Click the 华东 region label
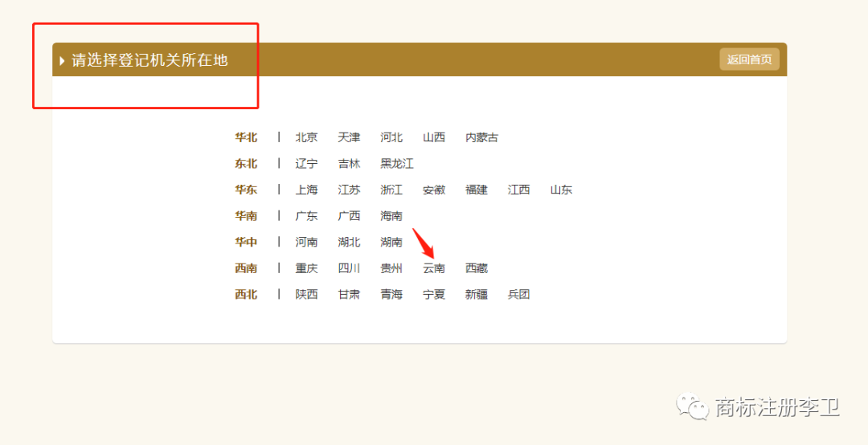868x445 pixels. pos(246,190)
